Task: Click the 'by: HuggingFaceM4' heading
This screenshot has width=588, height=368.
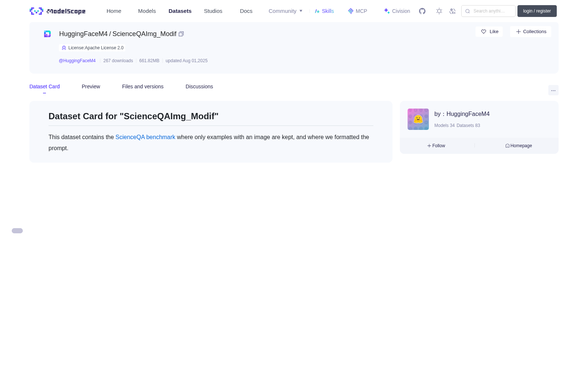Action: tap(462, 114)
